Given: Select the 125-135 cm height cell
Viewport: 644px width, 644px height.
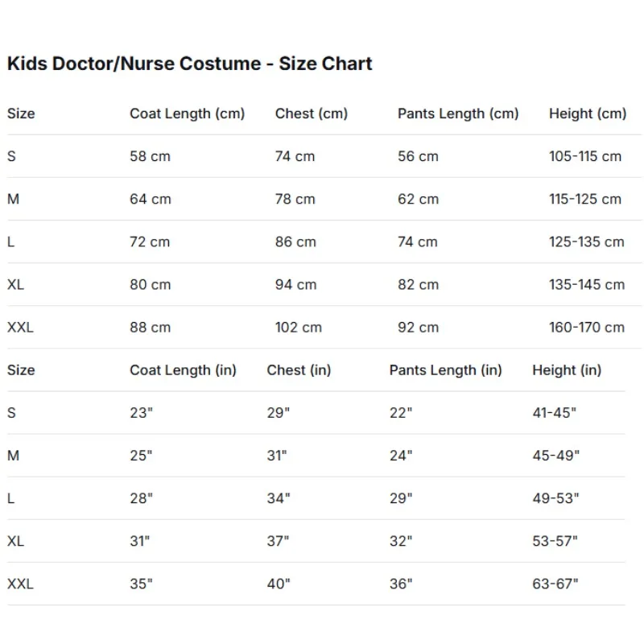Looking at the screenshot, I should pyautogui.click(x=586, y=242).
